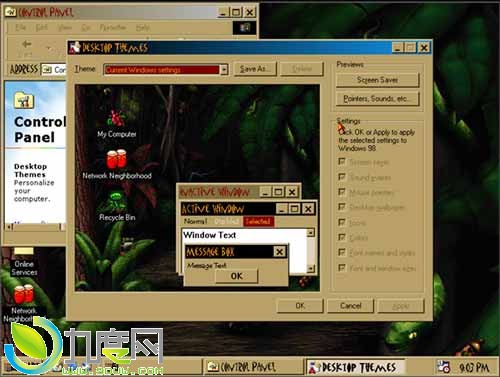Click the Network Neighborhood drums icon in preview
Screen dimensions: 500x377
coord(116,159)
